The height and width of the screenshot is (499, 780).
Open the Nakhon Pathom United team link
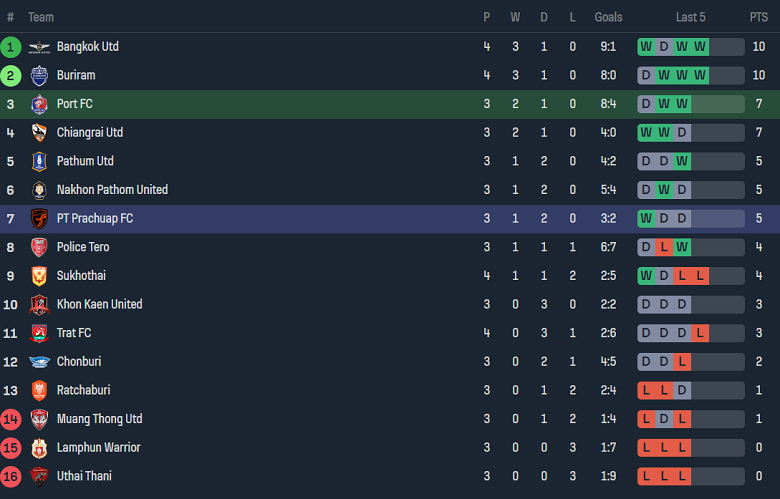click(x=112, y=190)
